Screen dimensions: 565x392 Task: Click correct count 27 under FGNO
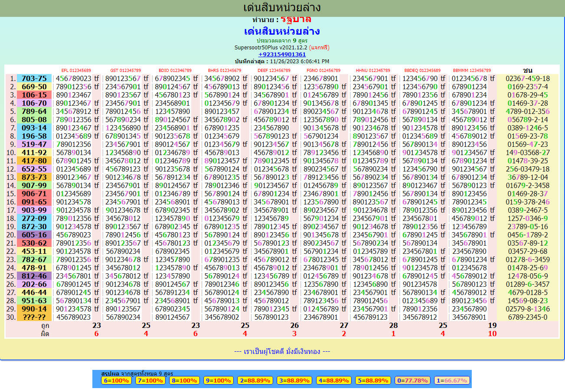[344, 326]
